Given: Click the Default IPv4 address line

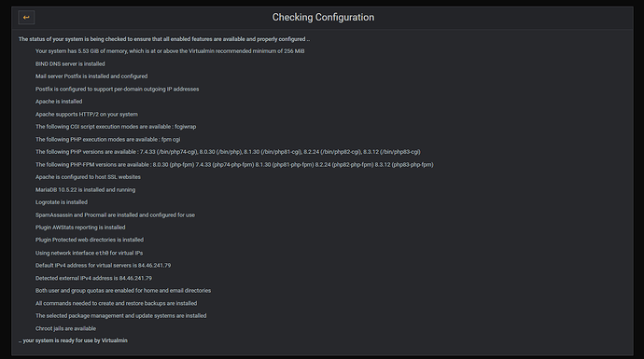Looking at the screenshot, I should (x=103, y=266).
